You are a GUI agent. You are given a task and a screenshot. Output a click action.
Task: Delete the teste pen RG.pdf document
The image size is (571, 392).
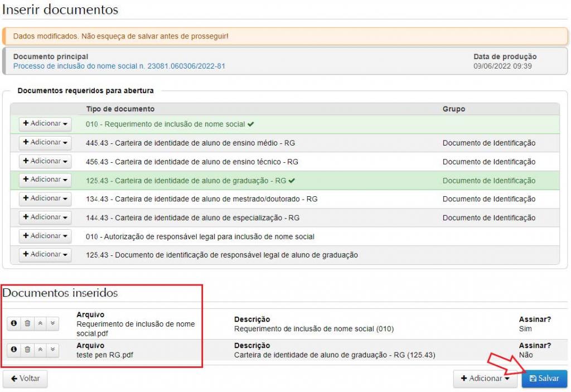tap(27, 350)
